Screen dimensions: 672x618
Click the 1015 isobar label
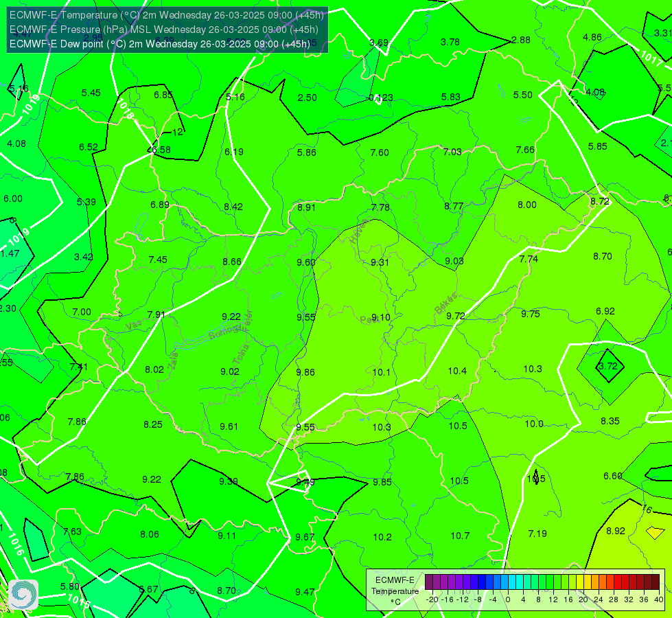(79, 602)
